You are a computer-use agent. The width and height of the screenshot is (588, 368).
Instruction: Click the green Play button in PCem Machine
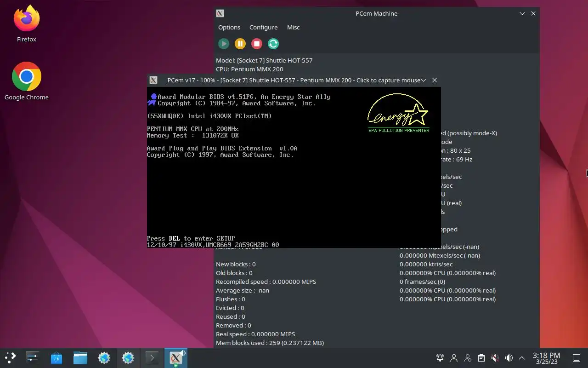click(224, 44)
